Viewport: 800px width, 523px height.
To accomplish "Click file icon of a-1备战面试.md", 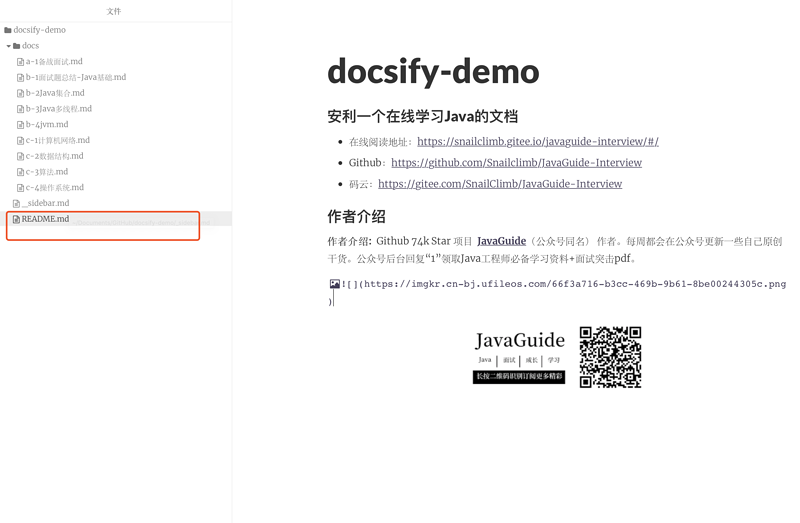I will [20, 62].
